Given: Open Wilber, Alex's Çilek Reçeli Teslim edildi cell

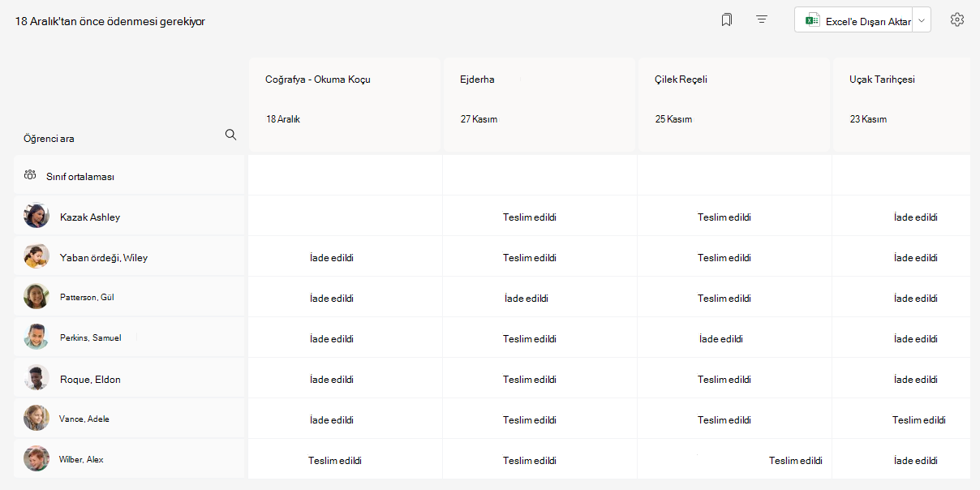Looking at the screenshot, I should tap(734, 459).
